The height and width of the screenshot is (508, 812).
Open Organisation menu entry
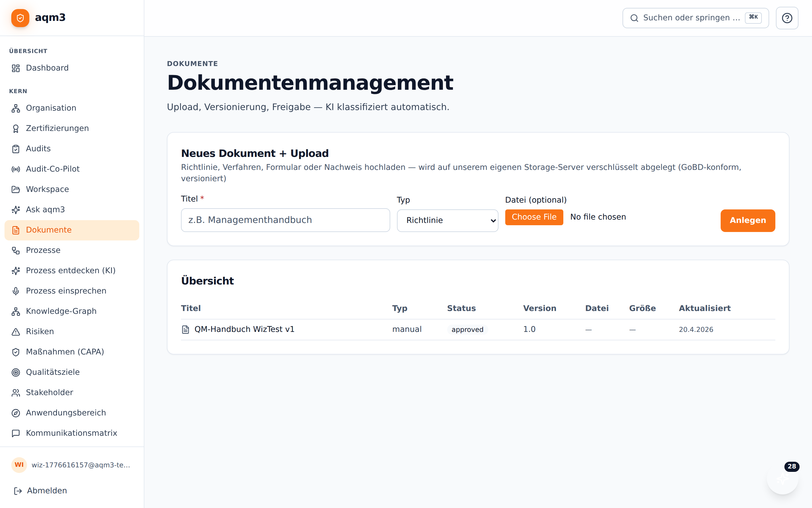point(72,108)
